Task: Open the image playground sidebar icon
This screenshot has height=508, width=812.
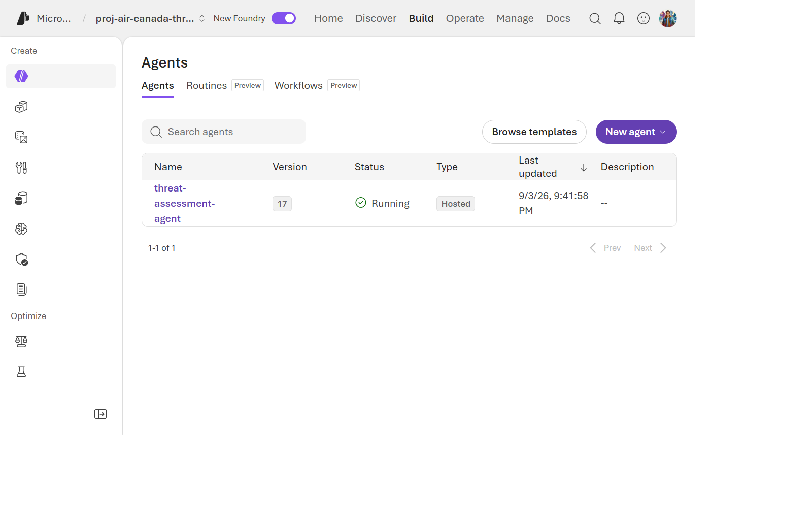Action: point(21,137)
